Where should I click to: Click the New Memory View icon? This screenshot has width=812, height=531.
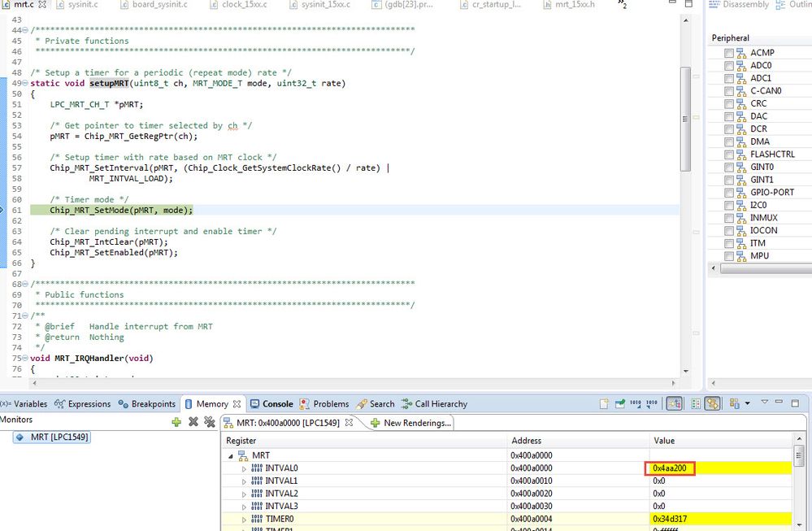pos(603,403)
